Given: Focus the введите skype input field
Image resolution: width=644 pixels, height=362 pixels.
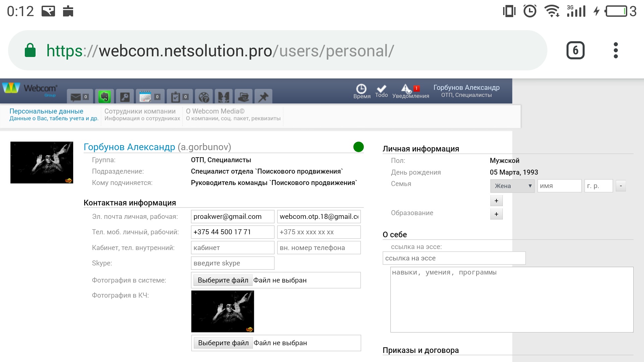Looking at the screenshot, I should point(232,263).
